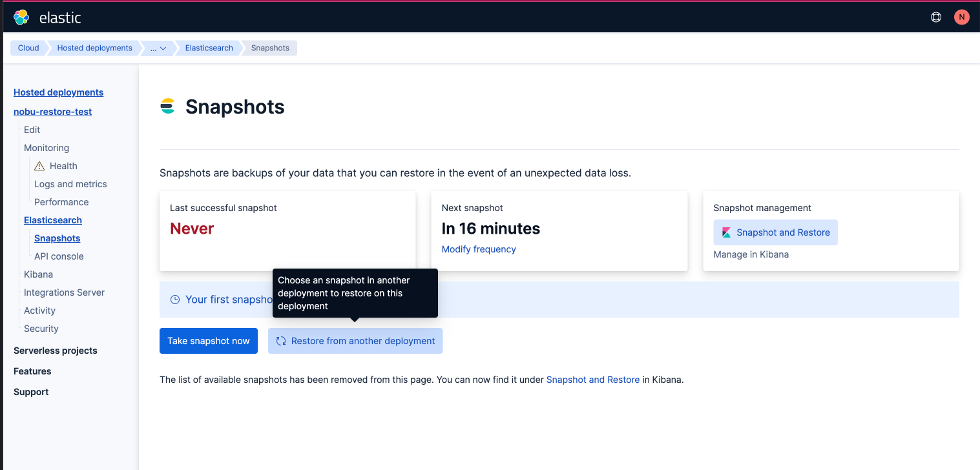Open the Health page

(63, 166)
